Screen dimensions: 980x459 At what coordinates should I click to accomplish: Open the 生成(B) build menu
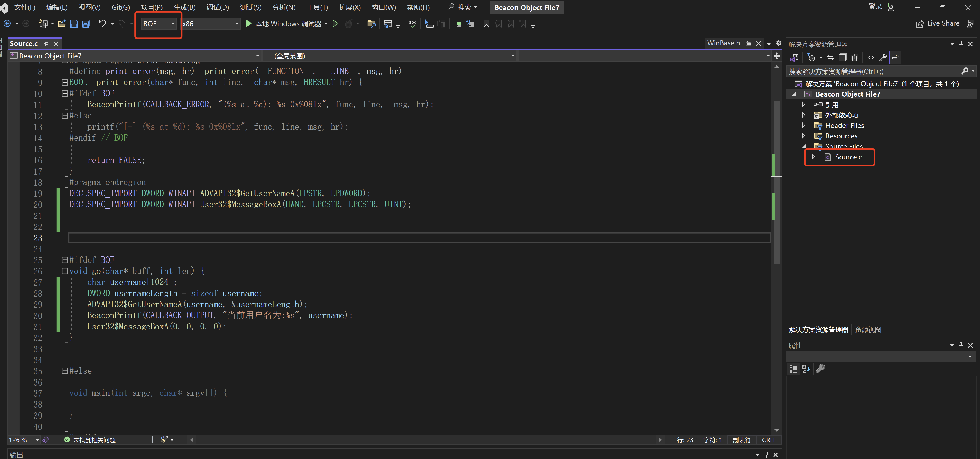[x=185, y=7]
